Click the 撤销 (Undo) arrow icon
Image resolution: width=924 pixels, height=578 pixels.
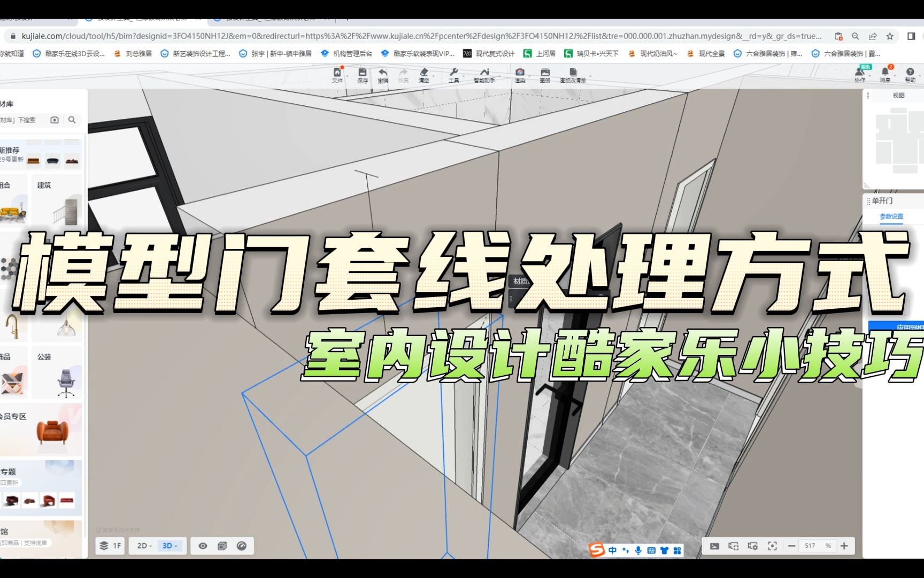[383, 75]
